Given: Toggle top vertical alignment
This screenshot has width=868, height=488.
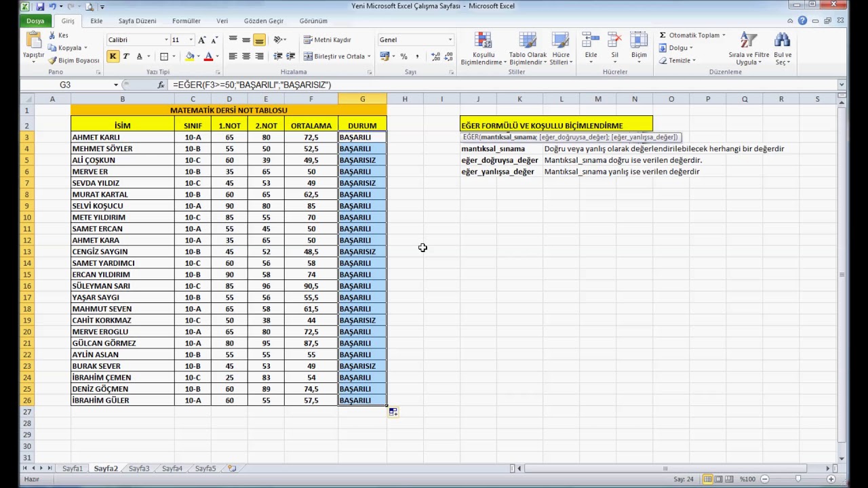Looking at the screenshot, I should point(233,40).
